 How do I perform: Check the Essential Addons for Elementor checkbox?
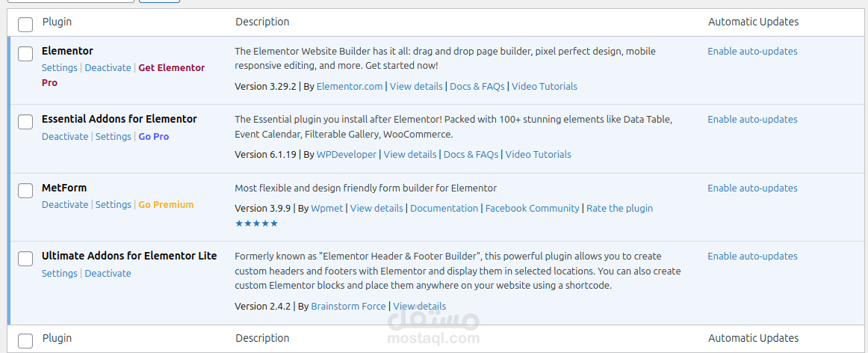(x=25, y=122)
